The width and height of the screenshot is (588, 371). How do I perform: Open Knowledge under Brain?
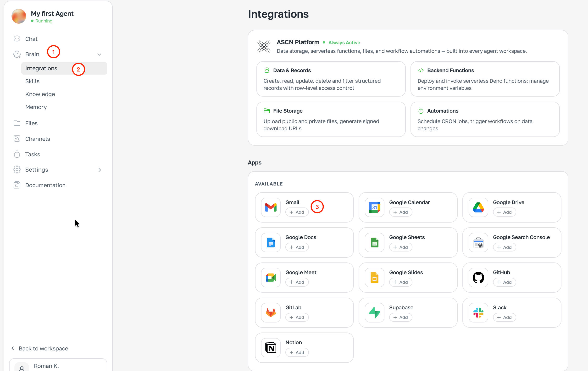pyautogui.click(x=40, y=94)
